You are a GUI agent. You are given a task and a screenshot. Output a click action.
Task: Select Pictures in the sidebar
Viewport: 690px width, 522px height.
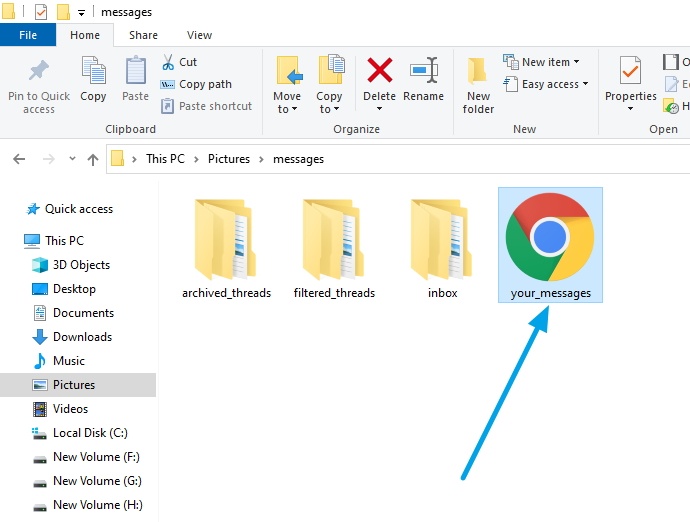coord(78,385)
